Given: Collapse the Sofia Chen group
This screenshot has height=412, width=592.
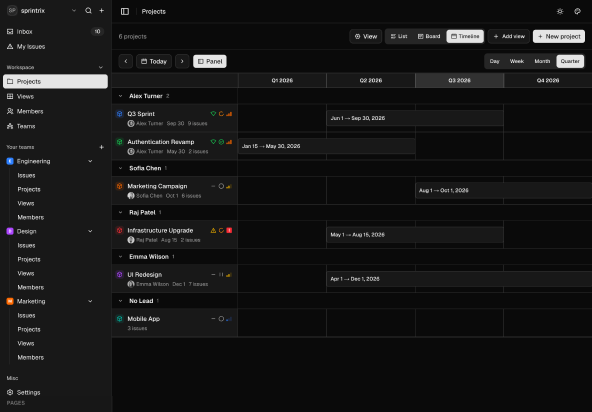Looking at the screenshot, I should (120, 168).
